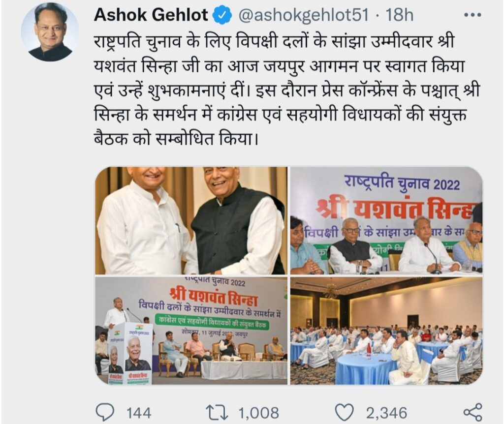This screenshot has width=504, height=424.
Task: Open the handshake photo of two men
Action: (191, 221)
